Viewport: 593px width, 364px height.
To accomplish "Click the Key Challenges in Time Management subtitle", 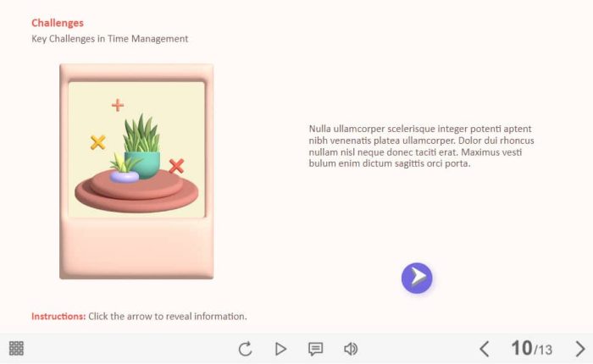I will pyautogui.click(x=109, y=39).
